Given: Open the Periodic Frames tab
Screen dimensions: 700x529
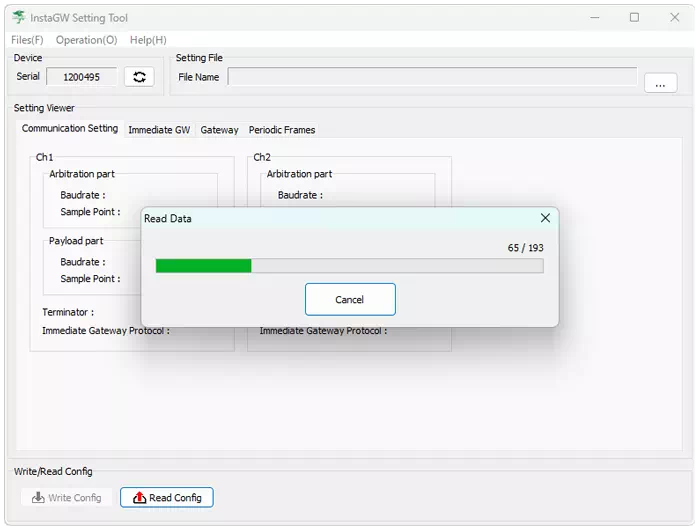Looking at the screenshot, I should pyautogui.click(x=282, y=130).
